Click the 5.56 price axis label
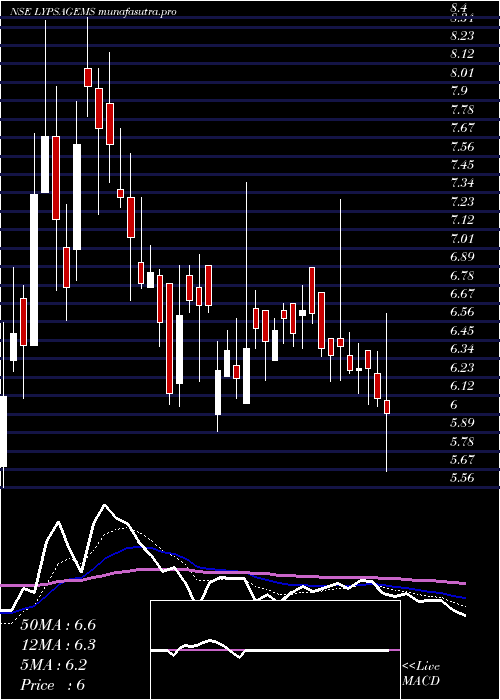Viewport: 500px width, 700px height. click(462, 479)
